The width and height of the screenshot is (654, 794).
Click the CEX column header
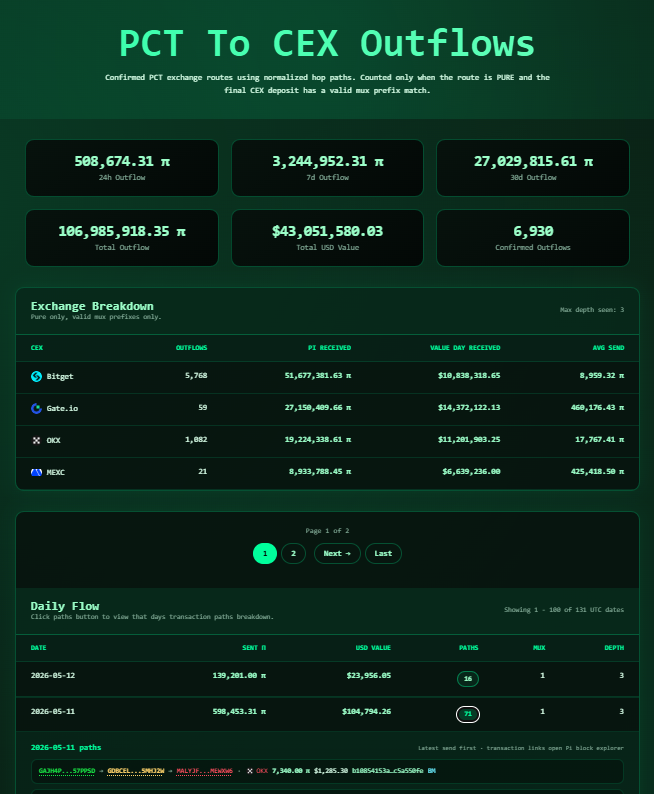pos(37,348)
